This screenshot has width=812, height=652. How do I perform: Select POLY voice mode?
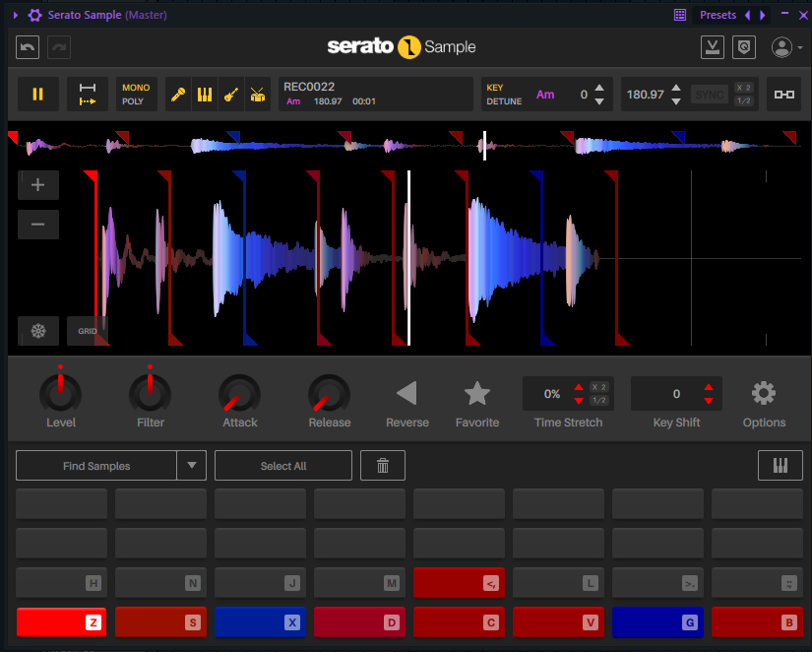133,101
